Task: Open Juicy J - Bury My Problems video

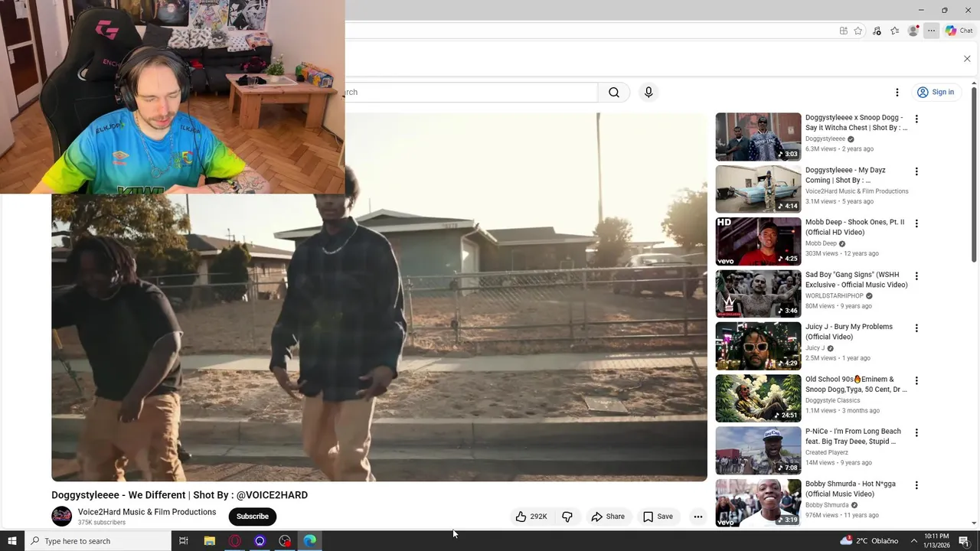Action: pos(849,331)
